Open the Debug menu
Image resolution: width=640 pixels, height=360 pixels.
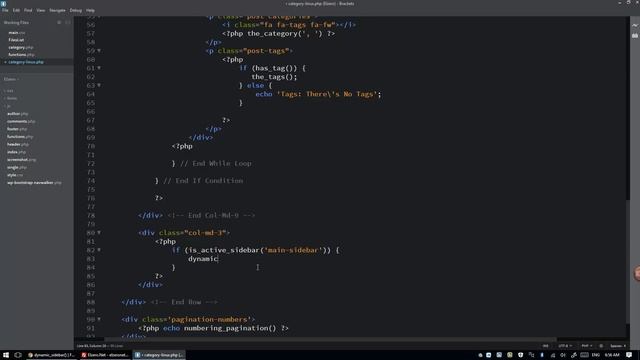[76, 10]
